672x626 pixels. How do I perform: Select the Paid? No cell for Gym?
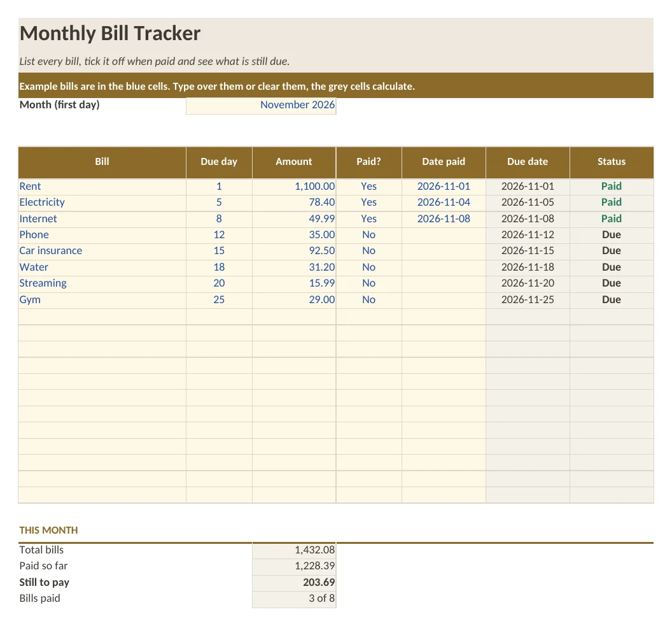point(368,300)
